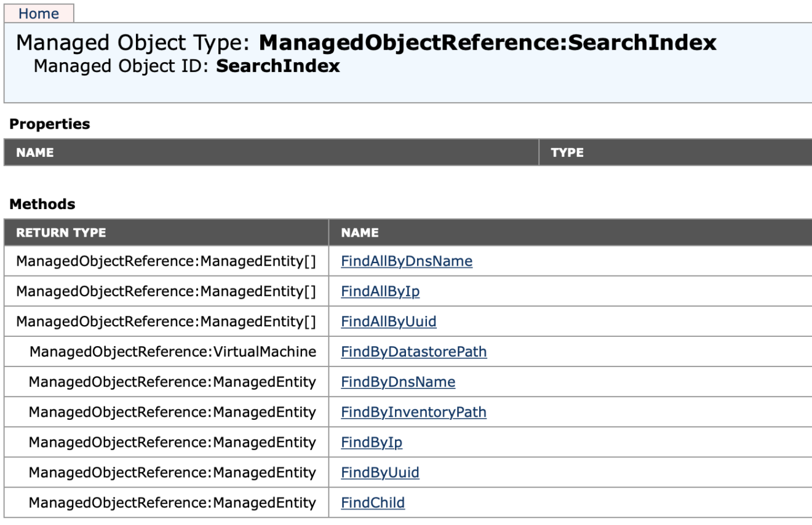Open the FindAllByDnsName method link
Image resolution: width=812 pixels, height=525 pixels.
pyautogui.click(x=407, y=261)
